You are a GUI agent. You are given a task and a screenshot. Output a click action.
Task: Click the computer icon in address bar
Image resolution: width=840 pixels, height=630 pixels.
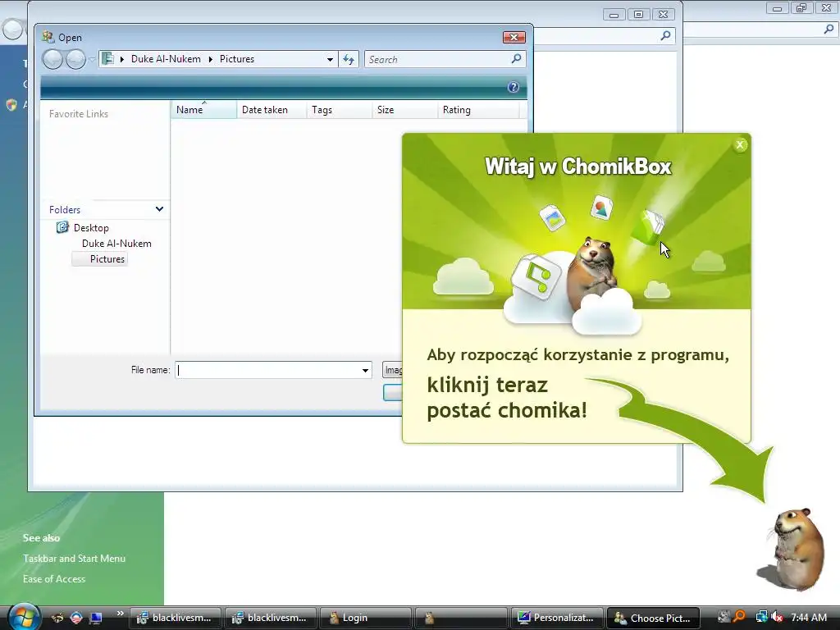(107, 58)
